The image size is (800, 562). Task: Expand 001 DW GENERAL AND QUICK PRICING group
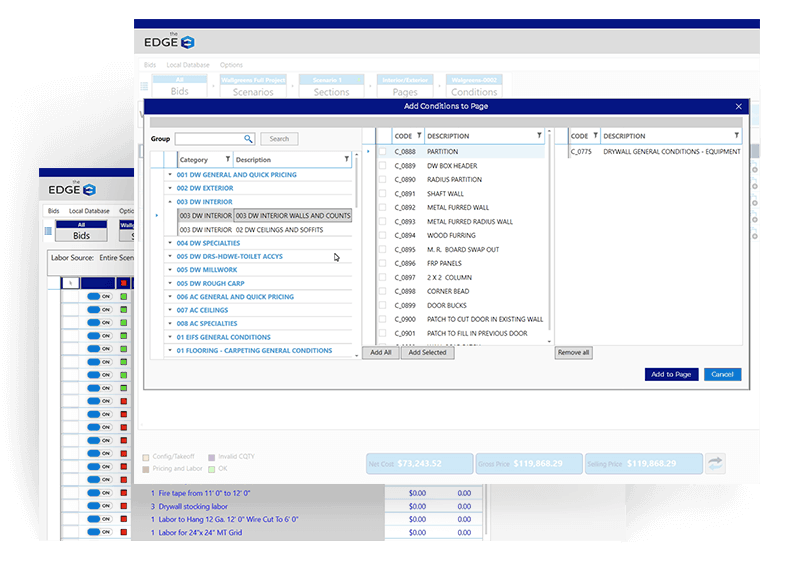point(170,174)
